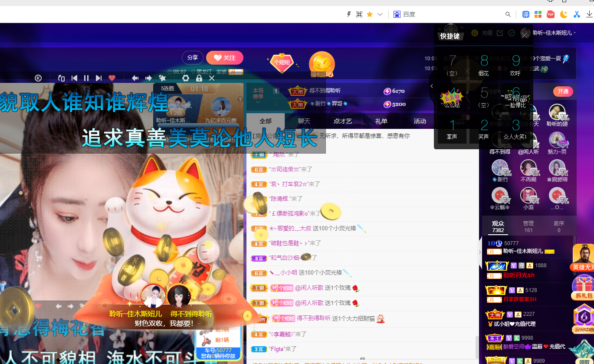Click the stars effect icon in player toolbar
This screenshot has width=594, height=364.
[162, 78]
